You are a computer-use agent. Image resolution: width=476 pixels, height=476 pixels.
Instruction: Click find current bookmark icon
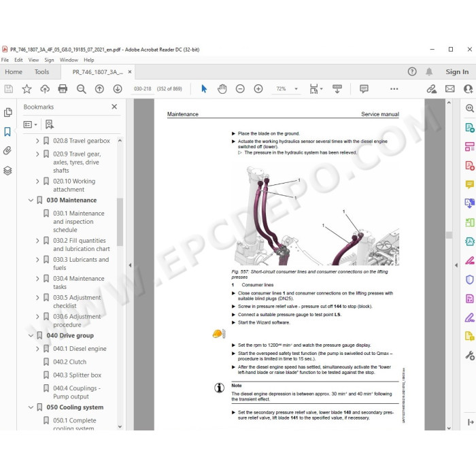(50, 124)
